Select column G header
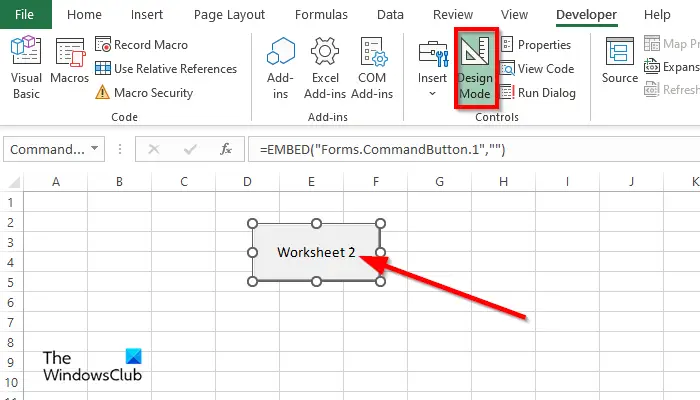The image size is (700, 400). tap(439, 182)
